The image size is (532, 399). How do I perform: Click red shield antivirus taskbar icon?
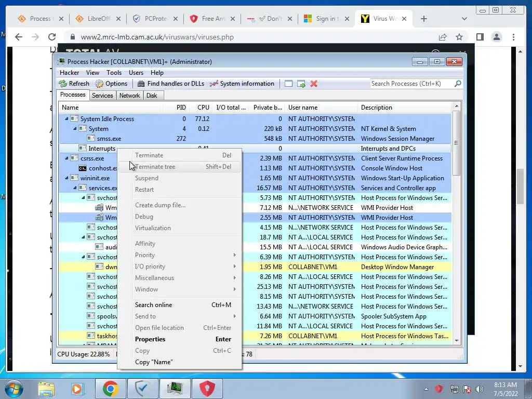point(207,389)
